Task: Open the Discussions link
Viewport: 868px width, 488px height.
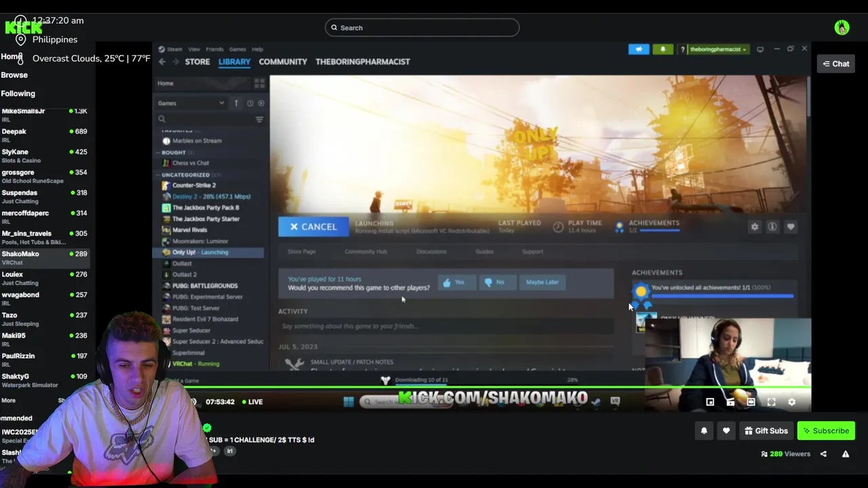Action: pyautogui.click(x=431, y=251)
